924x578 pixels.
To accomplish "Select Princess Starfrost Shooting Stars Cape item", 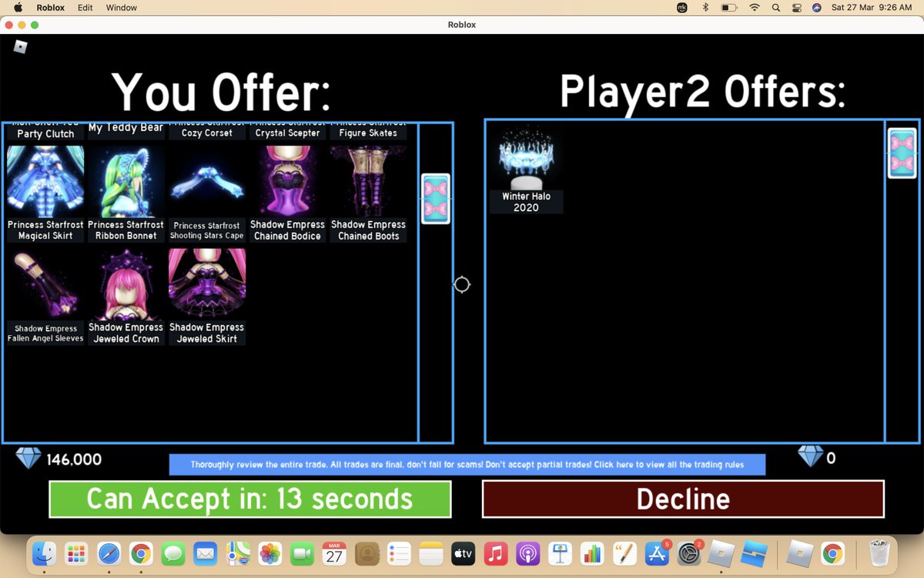I will coord(207,193).
